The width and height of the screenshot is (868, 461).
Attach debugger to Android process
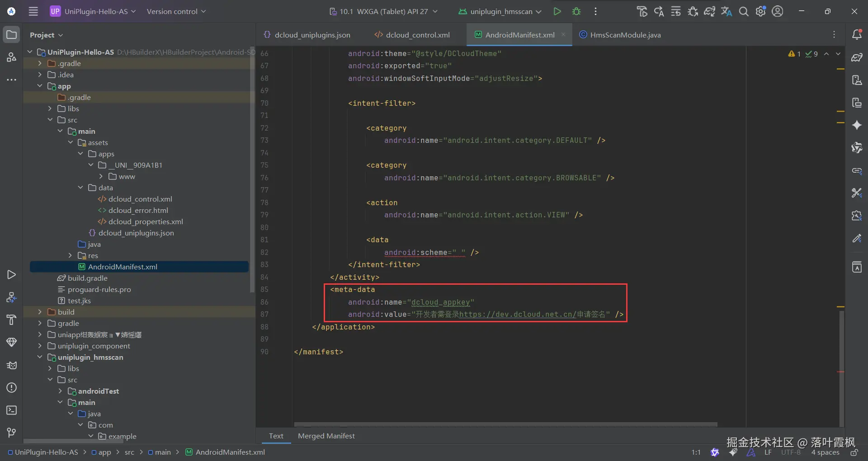pyautogui.click(x=693, y=11)
